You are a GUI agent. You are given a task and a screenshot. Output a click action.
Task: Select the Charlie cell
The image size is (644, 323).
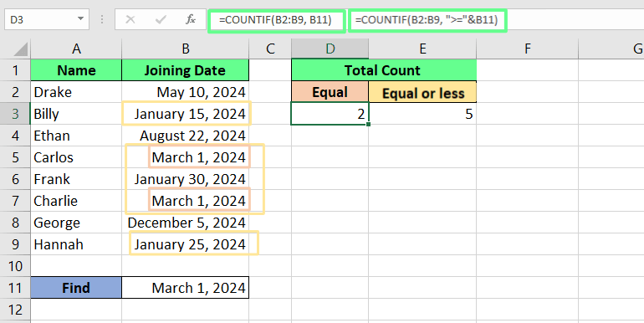click(x=76, y=201)
